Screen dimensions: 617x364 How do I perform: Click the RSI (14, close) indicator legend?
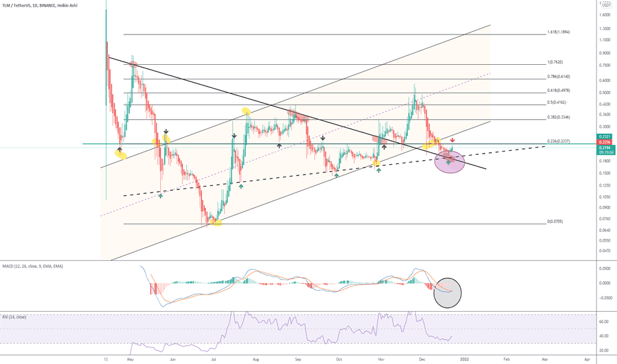(x=15, y=317)
